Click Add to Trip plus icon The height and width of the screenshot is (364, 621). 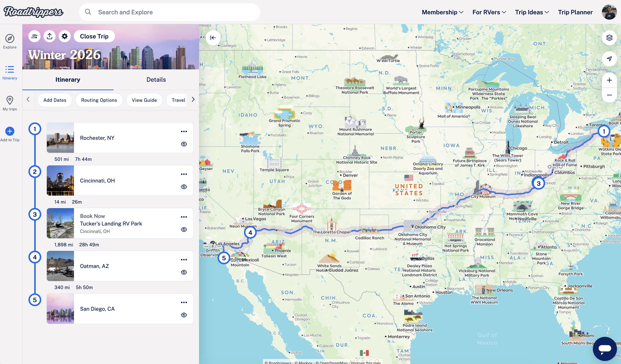point(10,131)
